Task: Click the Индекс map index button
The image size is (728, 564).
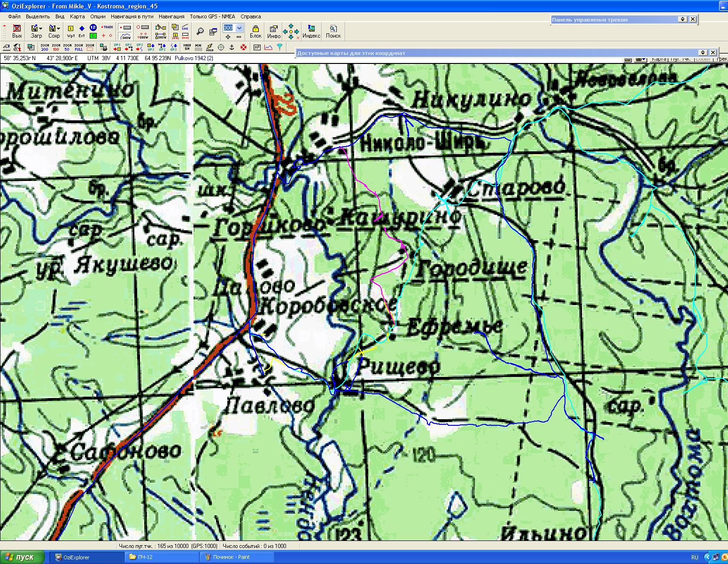Action: (311, 31)
